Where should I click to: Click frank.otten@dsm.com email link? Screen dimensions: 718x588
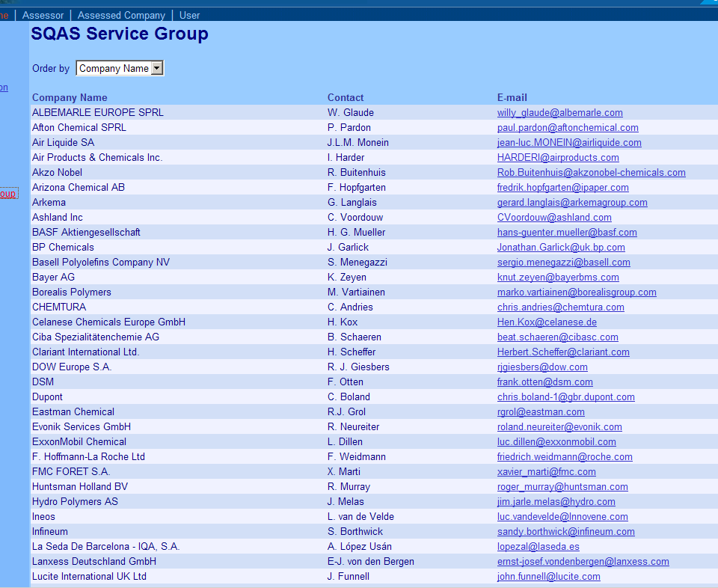(545, 382)
